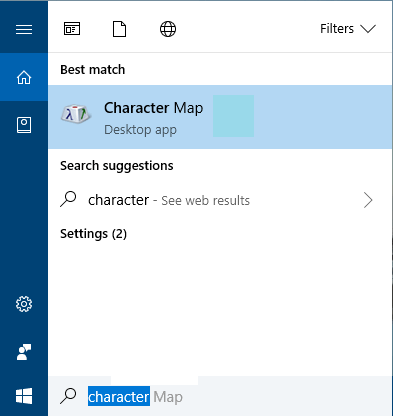The image size is (393, 416).
Task: Filter search results by Web
Action: (x=168, y=29)
